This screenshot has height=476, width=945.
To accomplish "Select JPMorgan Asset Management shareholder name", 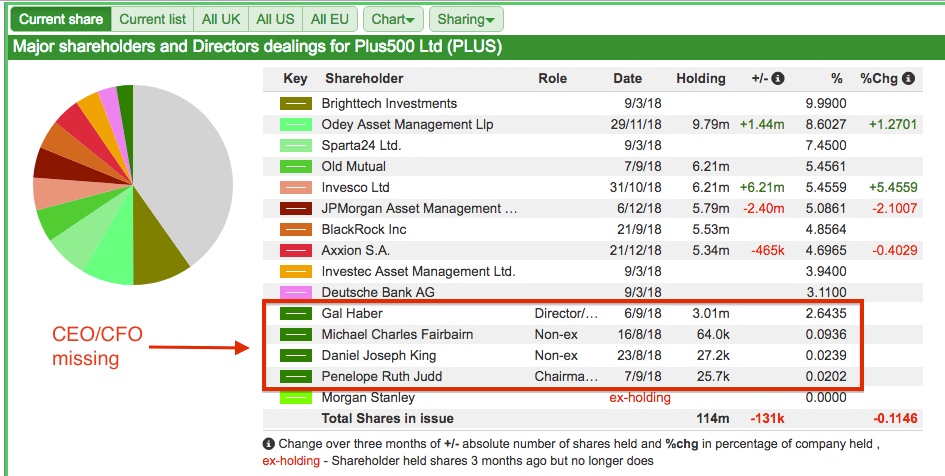I will click(x=419, y=209).
